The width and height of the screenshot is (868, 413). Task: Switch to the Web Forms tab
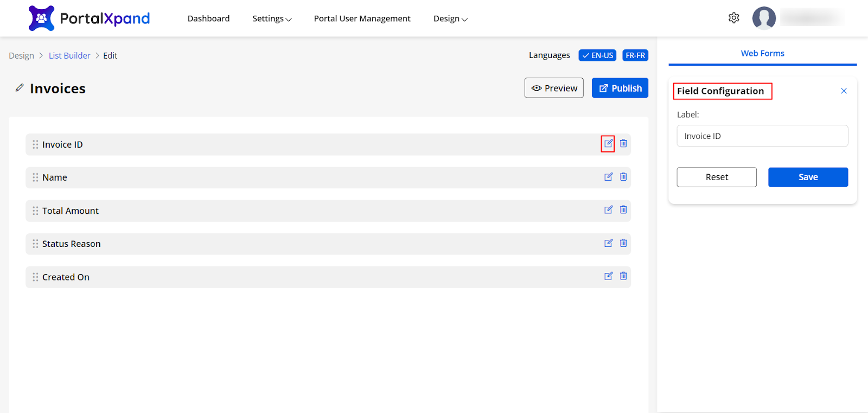[x=762, y=53]
